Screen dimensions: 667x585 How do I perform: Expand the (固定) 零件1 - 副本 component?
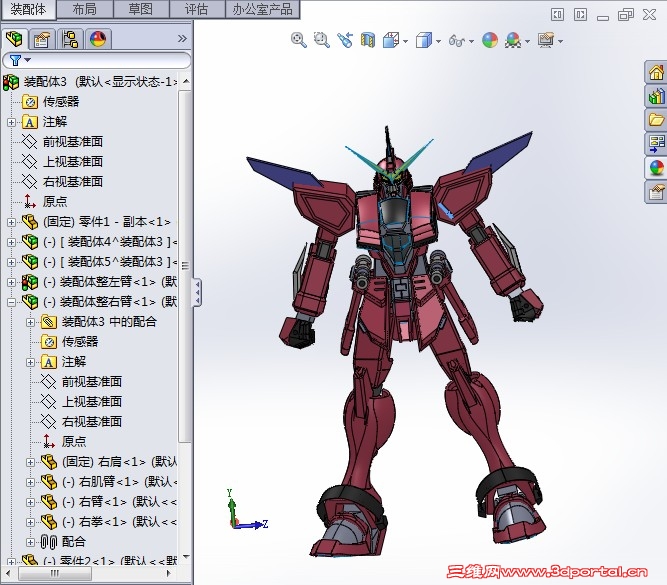point(11,222)
